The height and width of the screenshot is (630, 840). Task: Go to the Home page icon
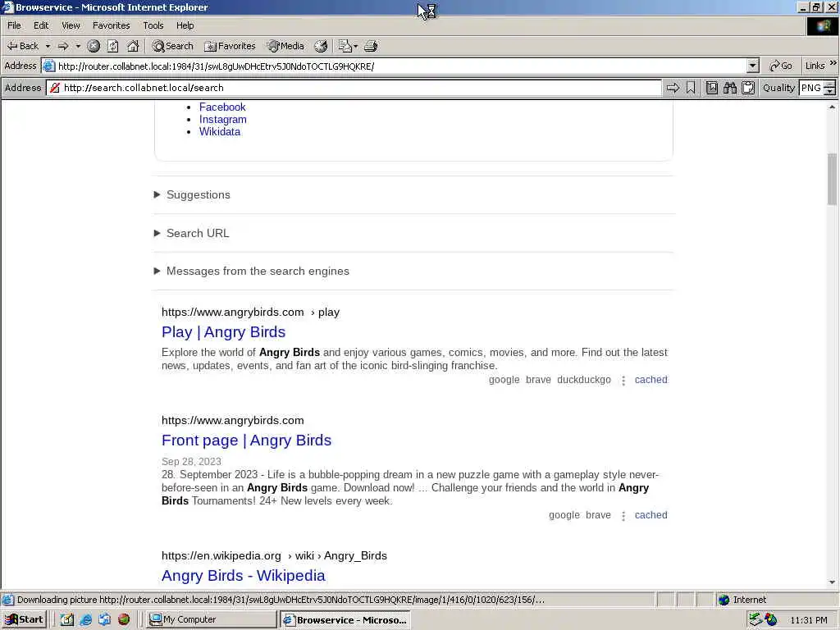click(133, 46)
